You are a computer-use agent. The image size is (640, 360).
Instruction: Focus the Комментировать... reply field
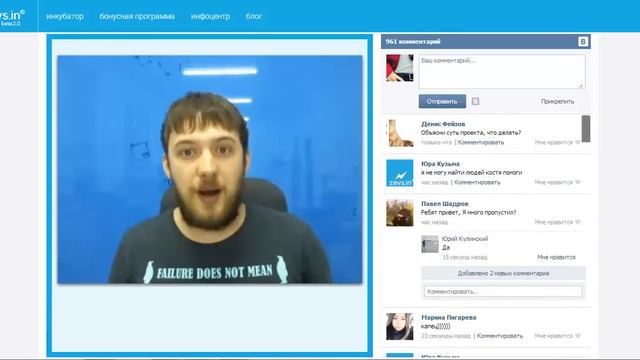tap(503, 291)
